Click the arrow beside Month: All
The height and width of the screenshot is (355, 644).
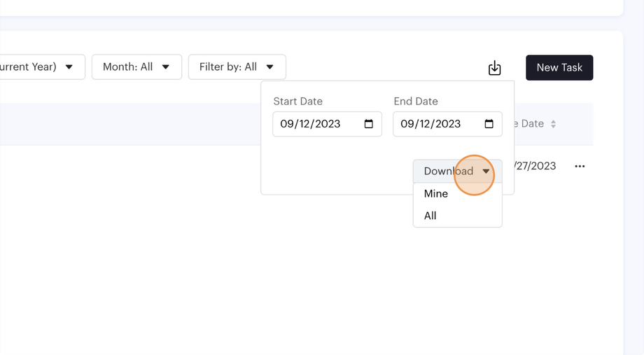point(166,67)
